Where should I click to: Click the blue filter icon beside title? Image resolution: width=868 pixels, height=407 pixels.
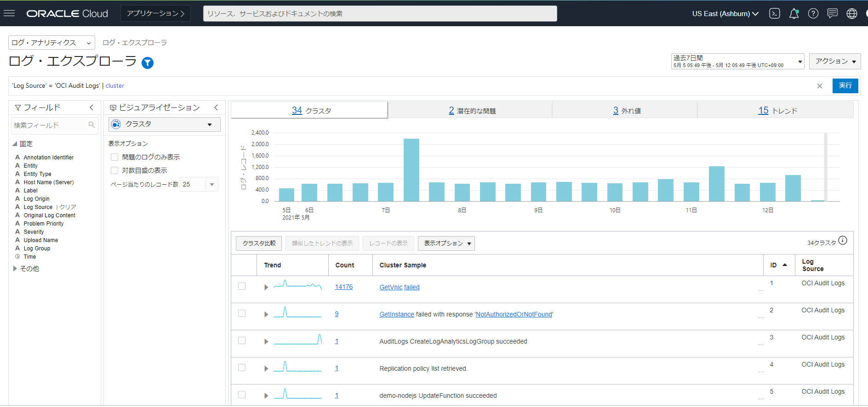tap(148, 63)
